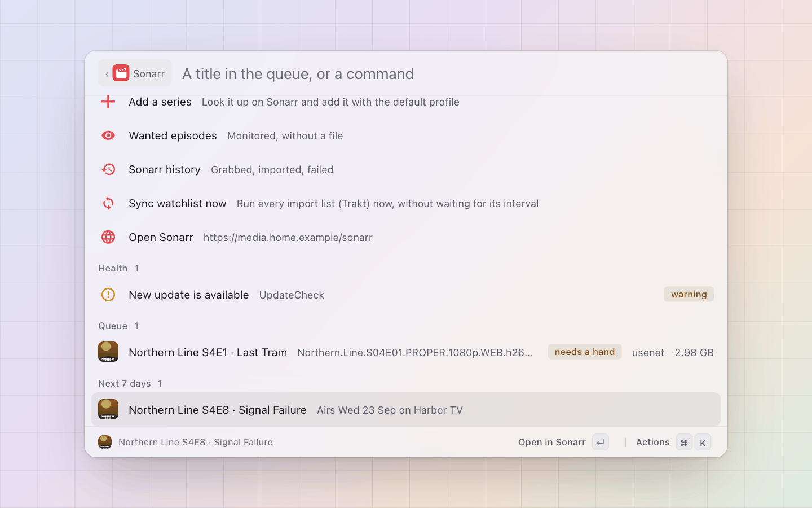The width and height of the screenshot is (812, 508).
Task: Click the eye icon for Wanted episodes
Action: (108, 135)
